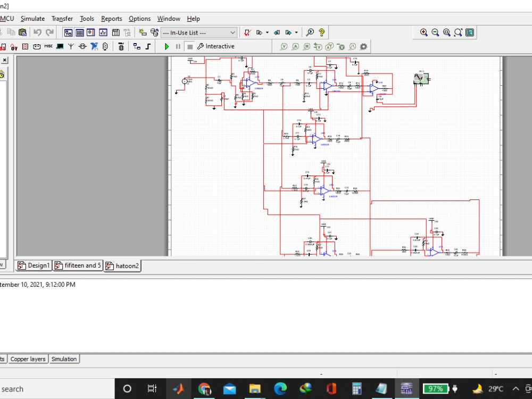Pause the running simulation

point(178,46)
